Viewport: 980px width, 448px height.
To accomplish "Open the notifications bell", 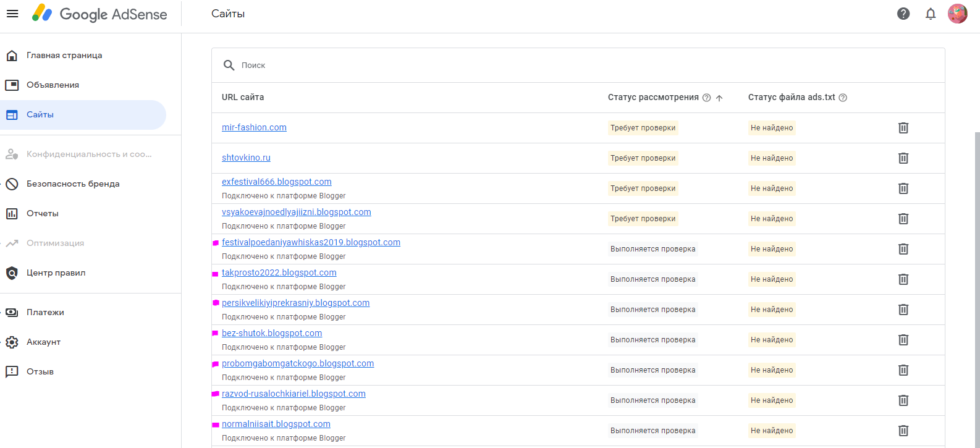I will click(x=931, y=14).
